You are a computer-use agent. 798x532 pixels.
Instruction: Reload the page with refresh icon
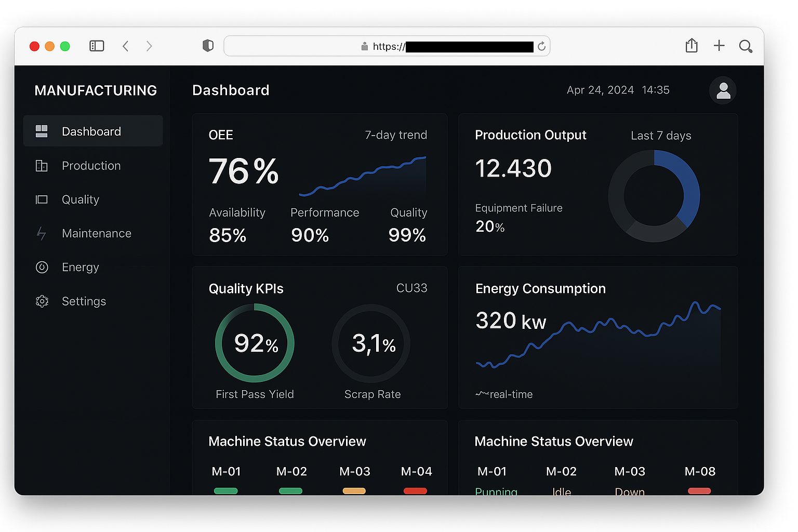541,46
